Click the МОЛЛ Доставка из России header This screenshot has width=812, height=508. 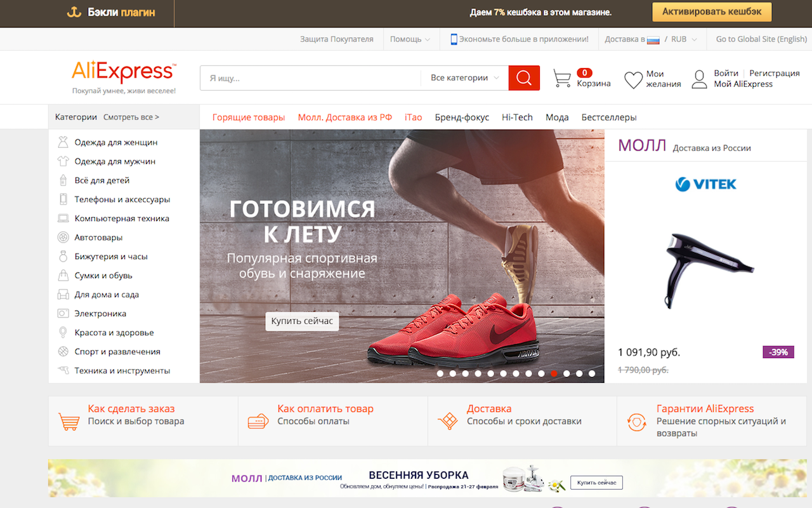[x=684, y=146]
